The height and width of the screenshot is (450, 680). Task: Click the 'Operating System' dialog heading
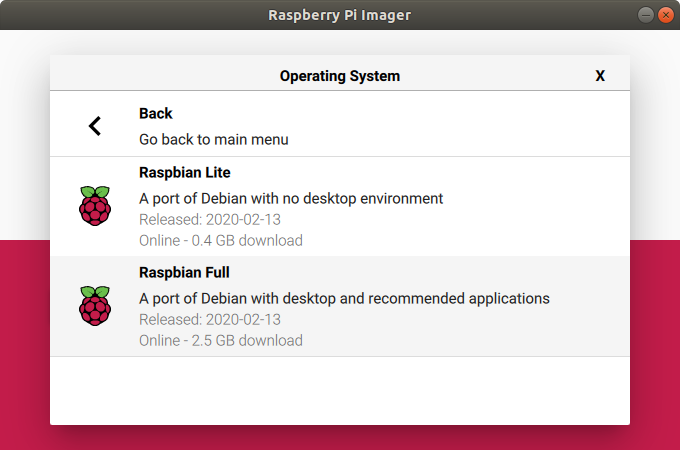pos(340,76)
